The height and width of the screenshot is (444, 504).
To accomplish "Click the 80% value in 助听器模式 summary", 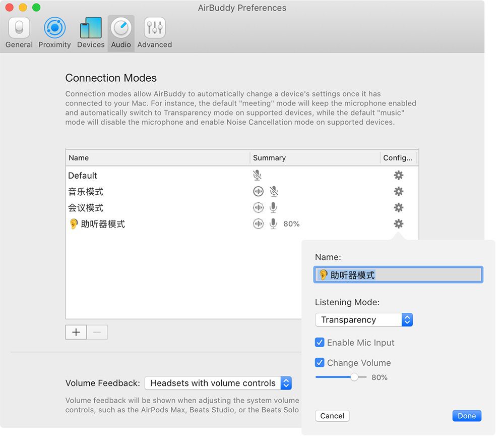I will [x=291, y=224].
